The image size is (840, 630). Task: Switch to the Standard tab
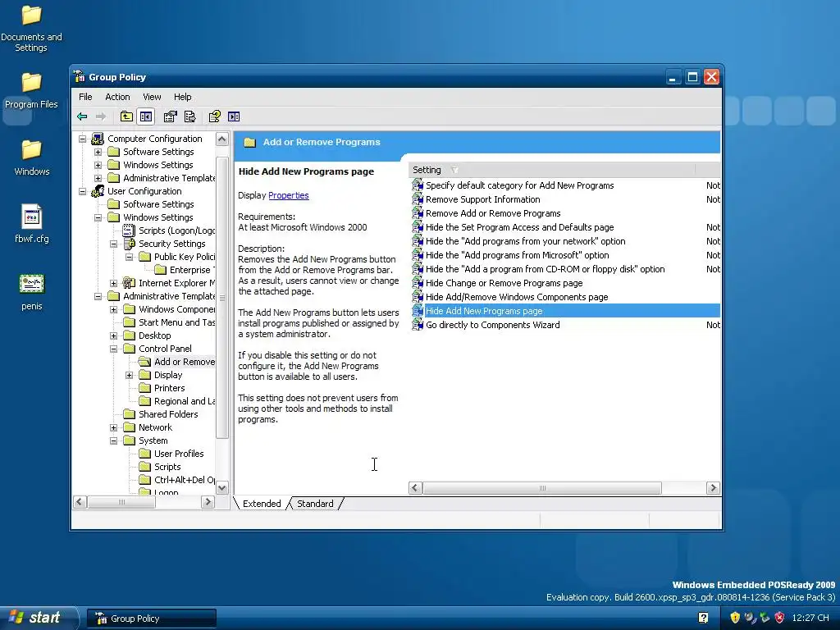(x=315, y=504)
